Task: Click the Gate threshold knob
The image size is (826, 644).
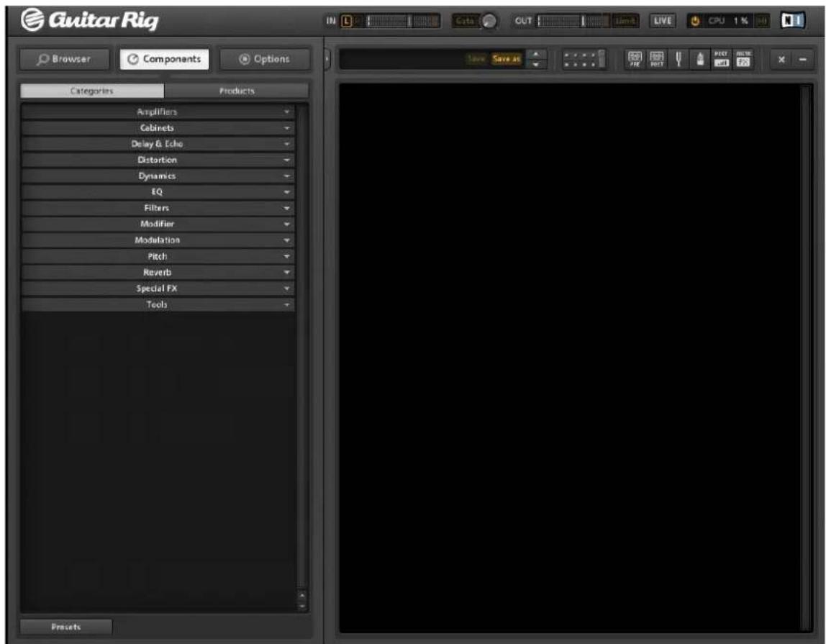Action: coord(489,21)
